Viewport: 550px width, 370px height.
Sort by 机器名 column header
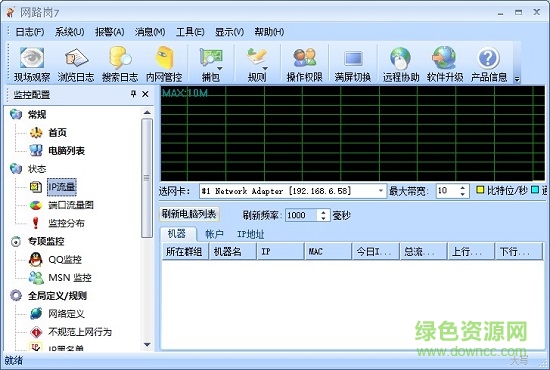click(x=233, y=251)
